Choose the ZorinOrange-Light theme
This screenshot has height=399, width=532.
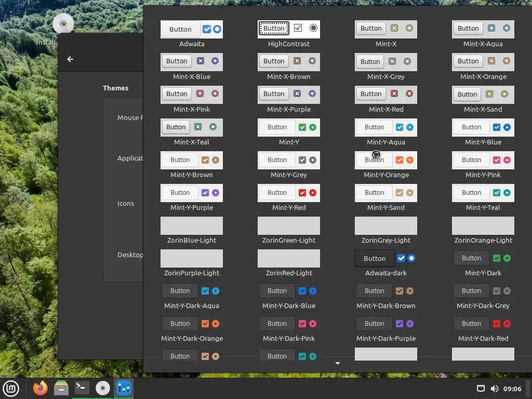[x=483, y=230]
